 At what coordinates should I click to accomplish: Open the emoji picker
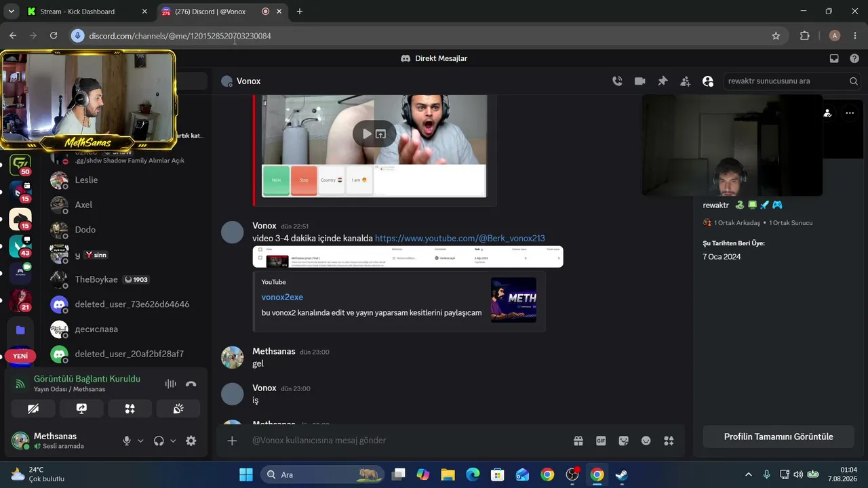646,441
